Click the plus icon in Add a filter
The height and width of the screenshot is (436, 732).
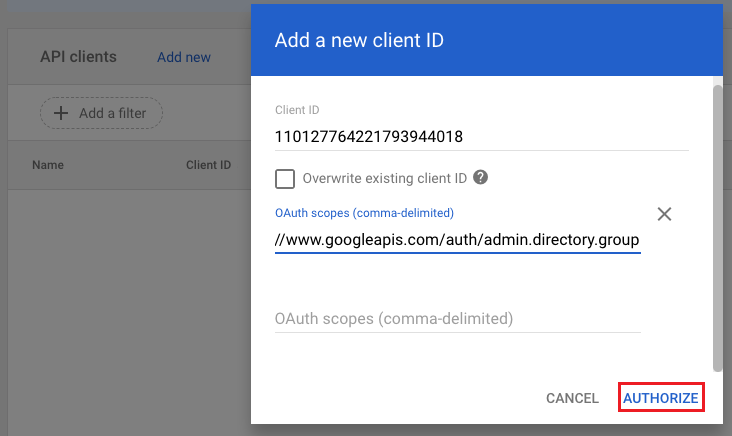tap(61, 113)
